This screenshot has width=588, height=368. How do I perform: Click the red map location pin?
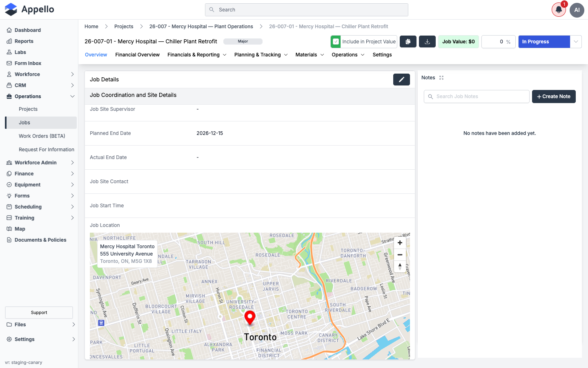250,318
